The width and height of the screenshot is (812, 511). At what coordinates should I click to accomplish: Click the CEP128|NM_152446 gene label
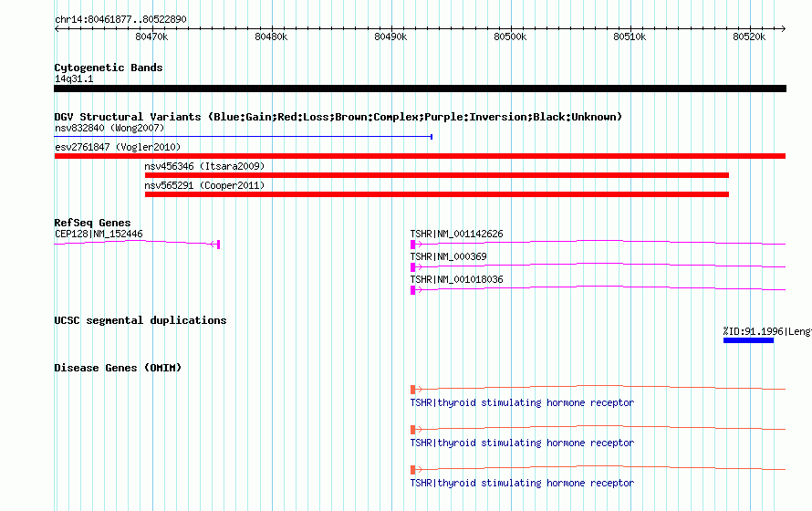pos(99,234)
